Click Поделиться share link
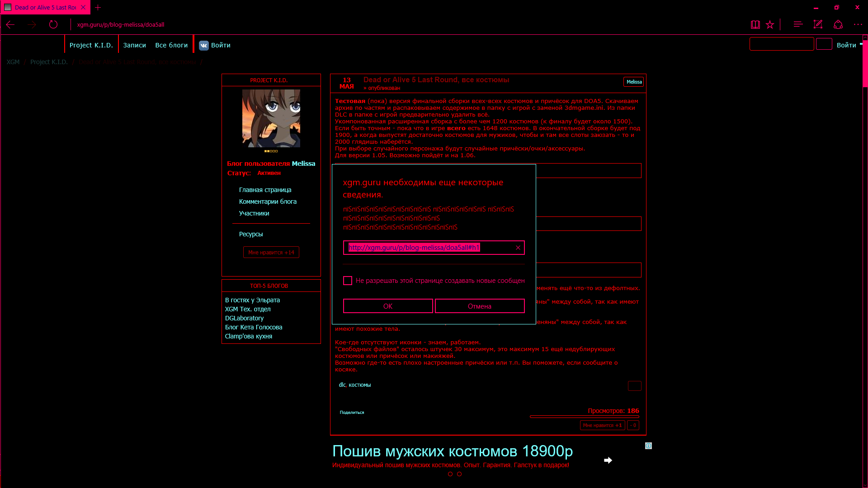The image size is (868, 488). [x=352, y=413]
